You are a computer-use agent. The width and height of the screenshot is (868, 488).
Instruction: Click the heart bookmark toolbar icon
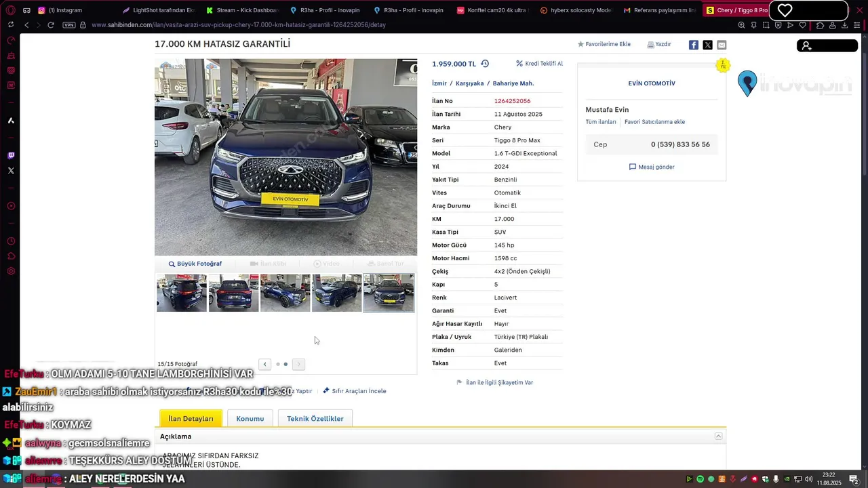(x=802, y=25)
